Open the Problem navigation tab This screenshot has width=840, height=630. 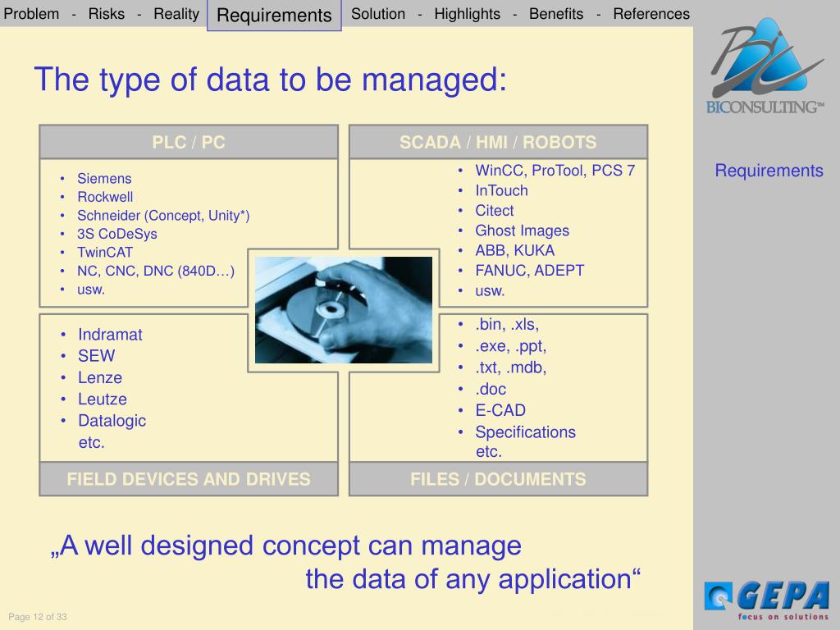(31, 13)
